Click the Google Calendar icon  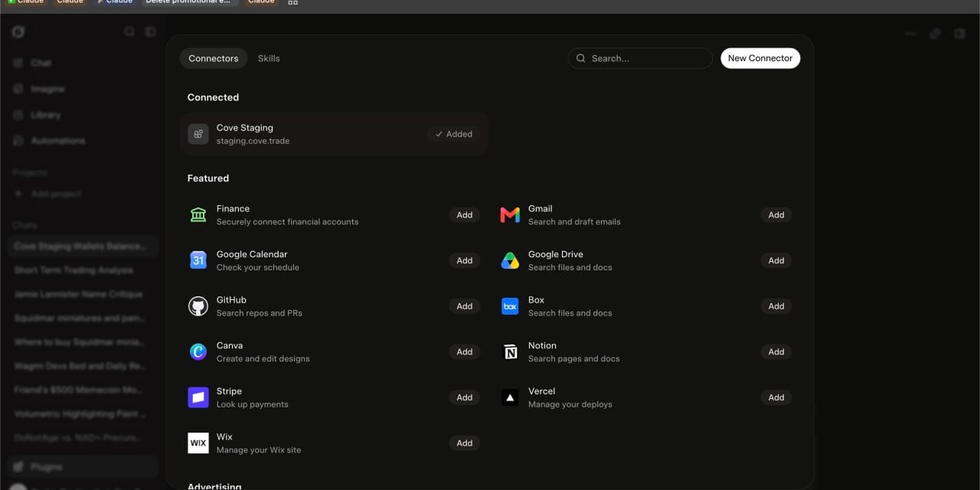click(x=198, y=260)
